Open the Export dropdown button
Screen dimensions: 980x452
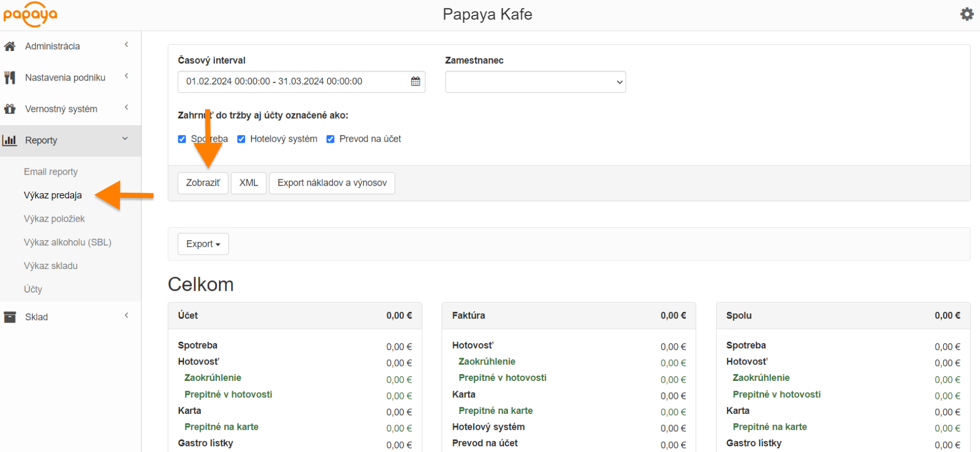[x=203, y=244]
